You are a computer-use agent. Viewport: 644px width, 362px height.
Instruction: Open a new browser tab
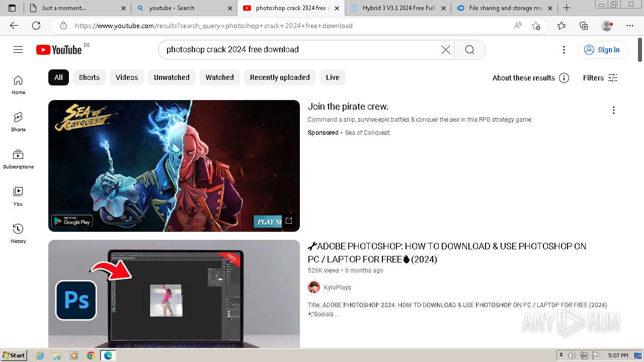pyautogui.click(x=567, y=8)
